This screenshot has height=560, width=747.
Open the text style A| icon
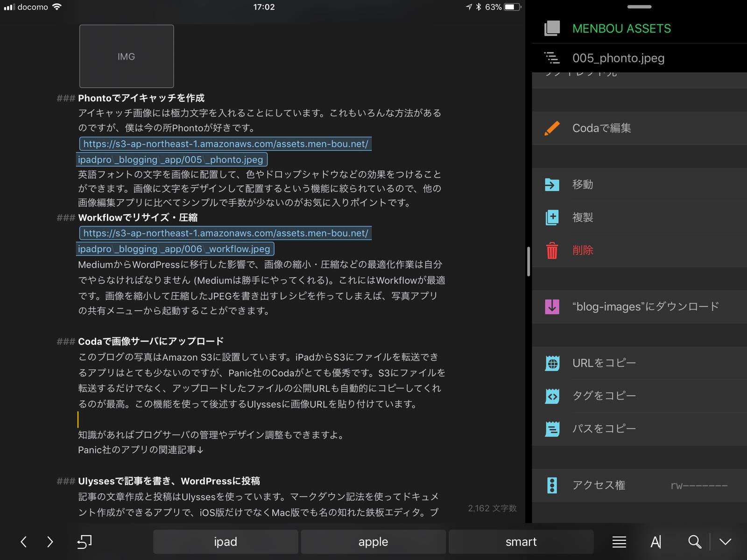point(656,542)
